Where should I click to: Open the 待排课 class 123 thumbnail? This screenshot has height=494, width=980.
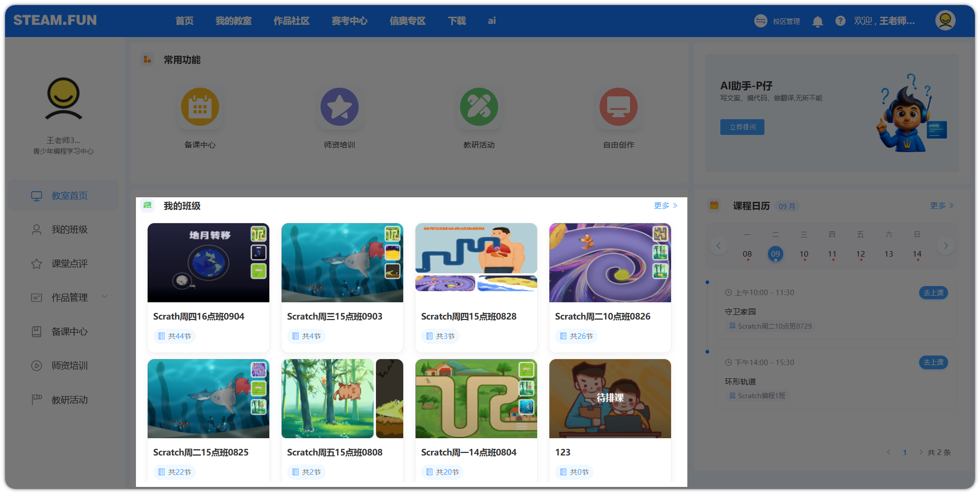[610, 399]
